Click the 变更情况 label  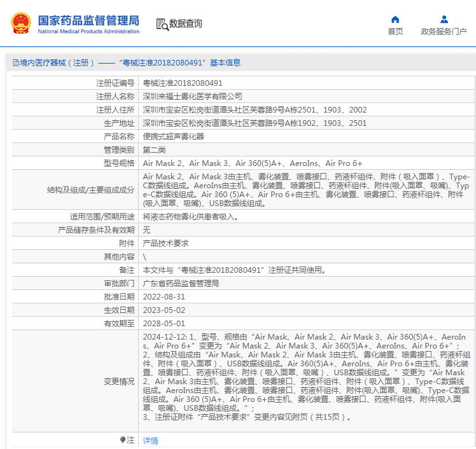pos(119,382)
